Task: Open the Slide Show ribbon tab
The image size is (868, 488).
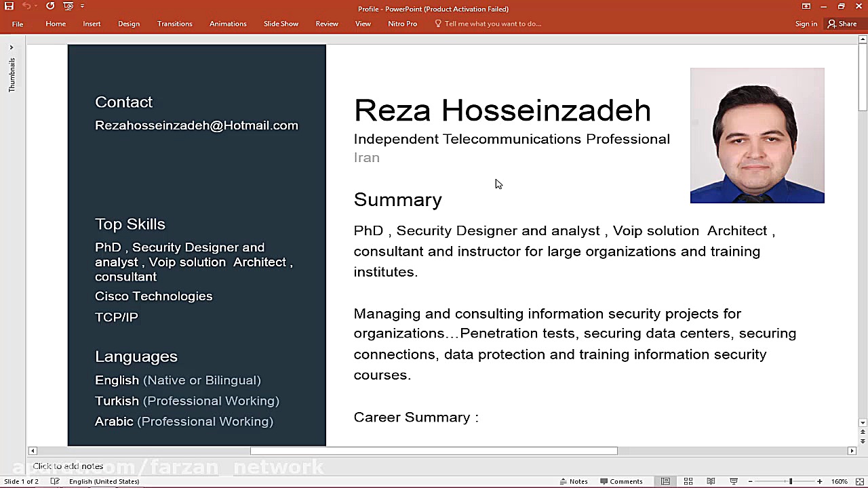Action: click(x=281, y=24)
